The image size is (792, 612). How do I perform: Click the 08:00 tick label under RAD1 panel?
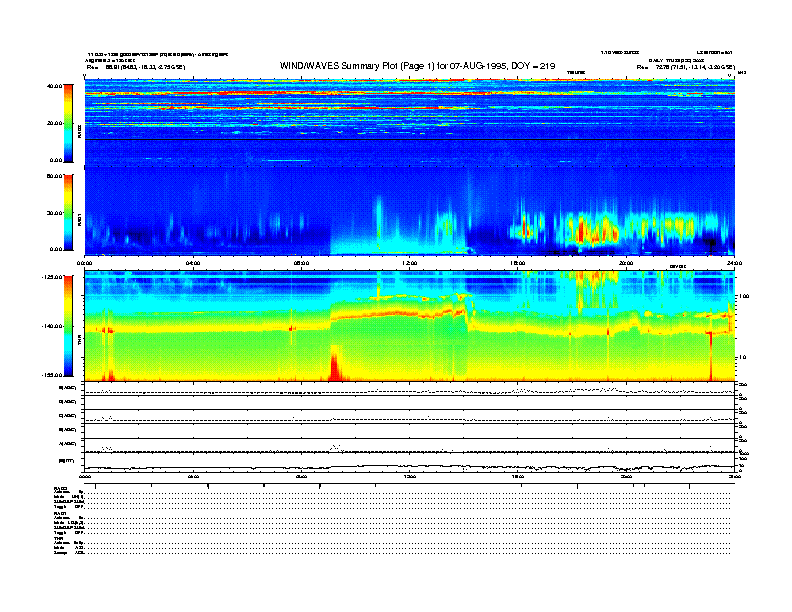302,263
